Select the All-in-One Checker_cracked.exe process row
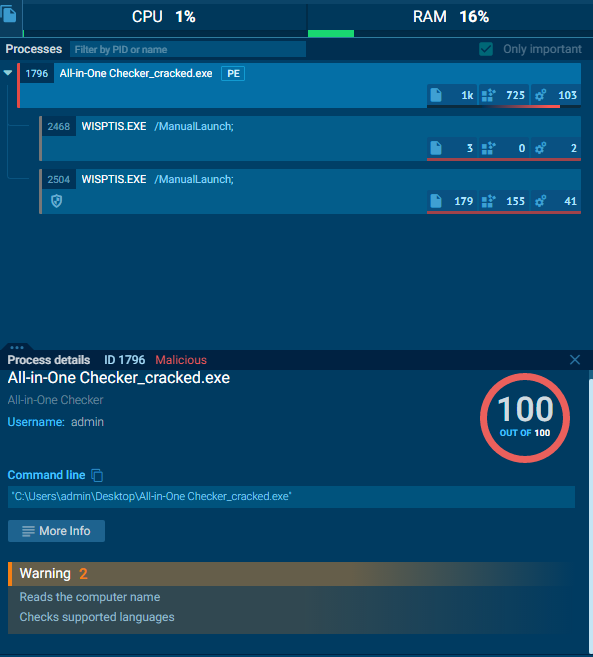593x657 pixels. coord(299,85)
